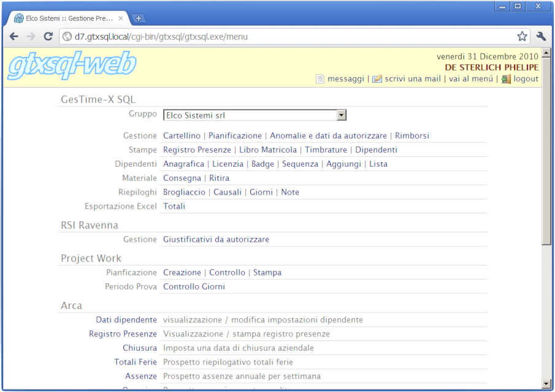Open Dipendenti under Stampe

(377, 150)
